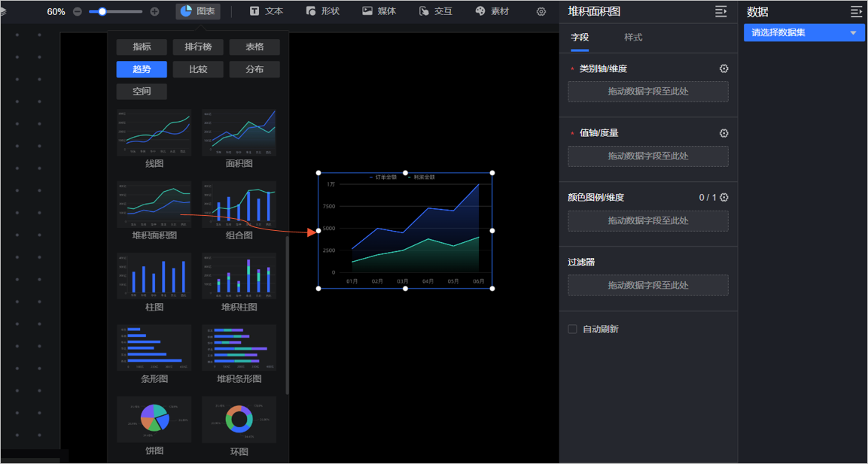This screenshot has height=464, width=868.
Task: Click the 过滤器 field drop zone
Action: [x=648, y=285]
